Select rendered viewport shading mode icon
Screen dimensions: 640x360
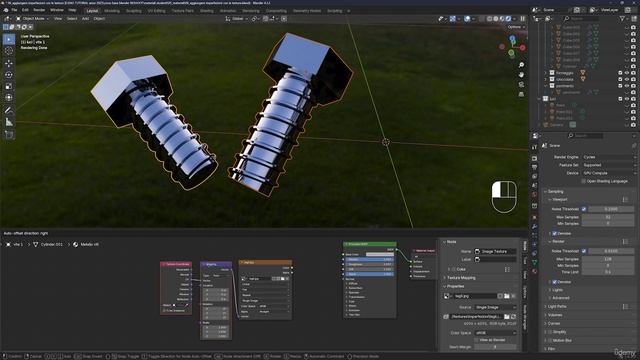tap(508, 19)
